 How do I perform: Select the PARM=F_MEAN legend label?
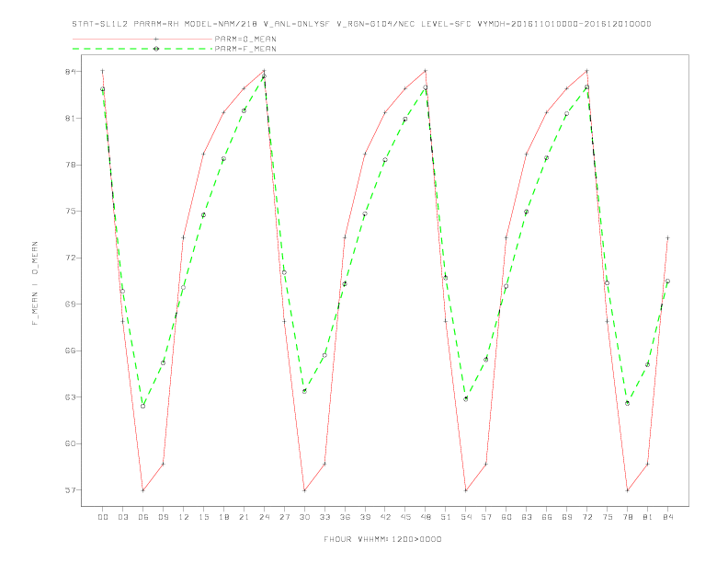click(x=245, y=49)
